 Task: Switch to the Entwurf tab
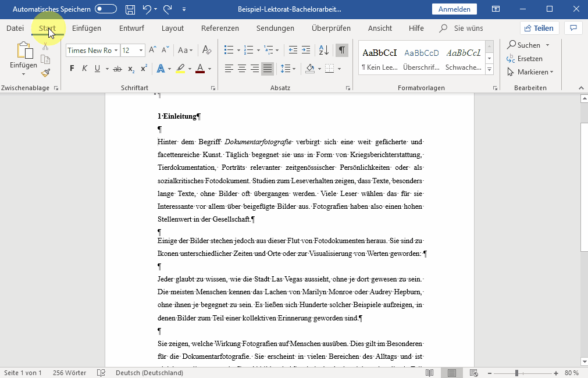pos(131,28)
